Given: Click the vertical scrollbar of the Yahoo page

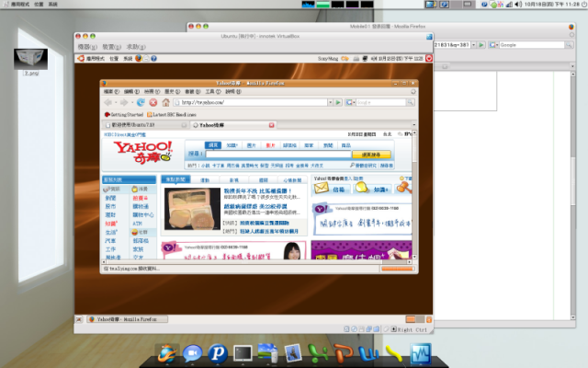Looking at the screenshot, I should pyautogui.click(x=414, y=195).
